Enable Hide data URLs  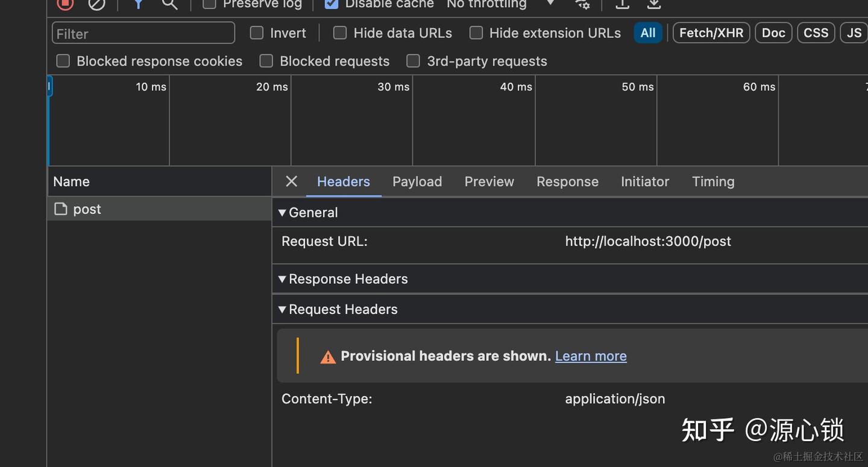coord(340,33)
